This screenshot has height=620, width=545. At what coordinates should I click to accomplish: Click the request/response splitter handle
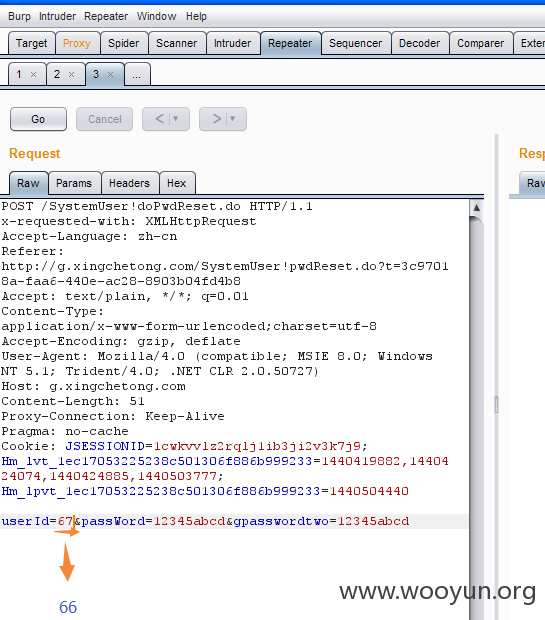(x=496, y=405)
